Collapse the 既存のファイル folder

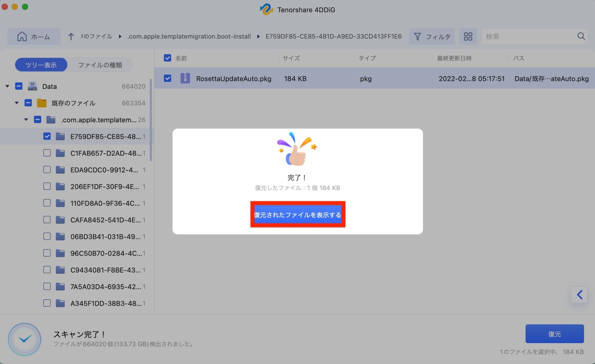coord(17,103)
